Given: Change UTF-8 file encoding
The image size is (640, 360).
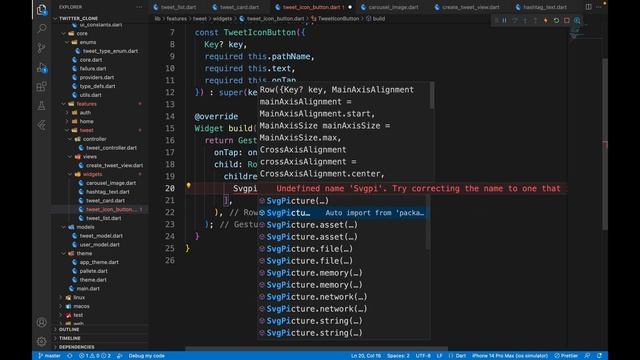Looking at the screenshot, I should [423, 356].
